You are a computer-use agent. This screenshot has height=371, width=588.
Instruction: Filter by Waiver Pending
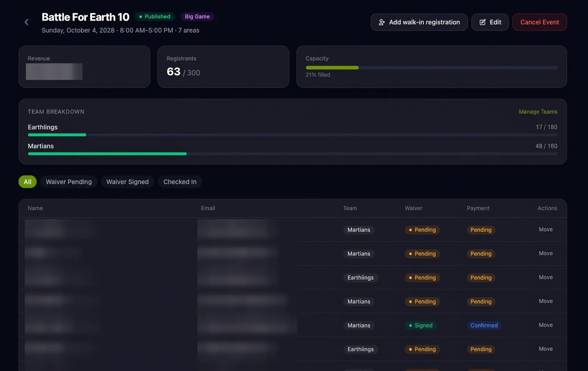click(x=69, y=182)
